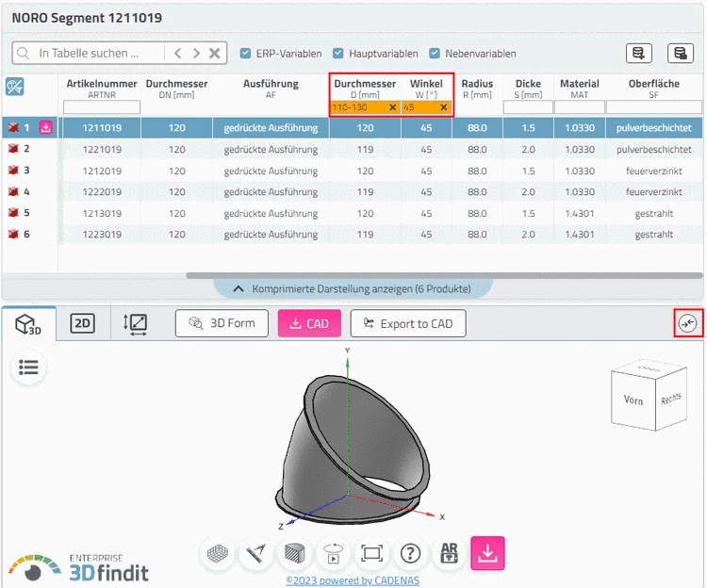Image resolution: width=707 pixels, height=588 pixels.
Task: Click Radius column header
Action: tap(477, 89)
